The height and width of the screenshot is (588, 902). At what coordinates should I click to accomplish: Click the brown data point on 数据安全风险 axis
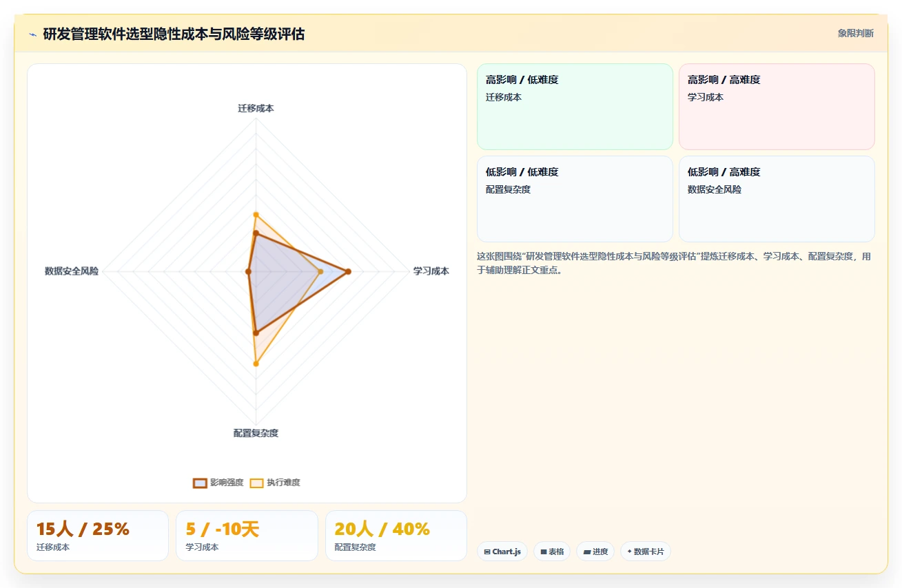click(x=248, y=272)
